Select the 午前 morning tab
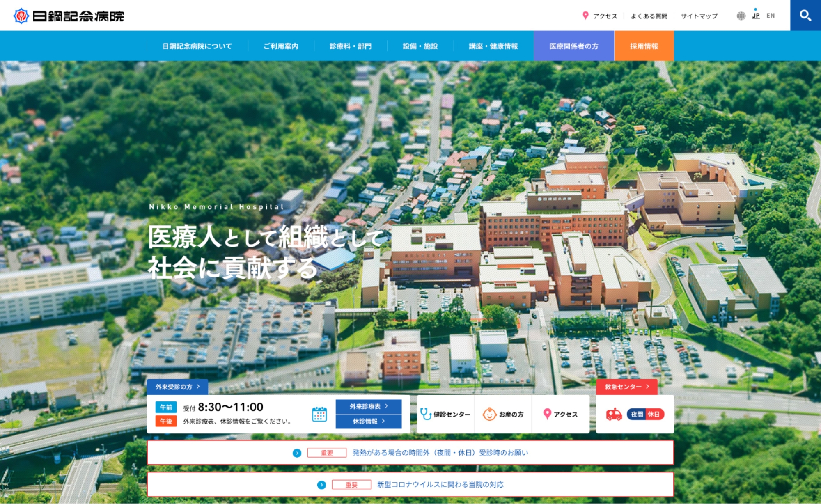 (166, 407)
